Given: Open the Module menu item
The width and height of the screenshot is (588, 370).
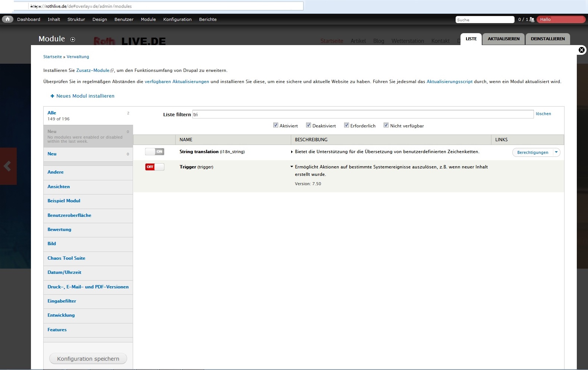Looking at the screenshot, I should 148,19.
